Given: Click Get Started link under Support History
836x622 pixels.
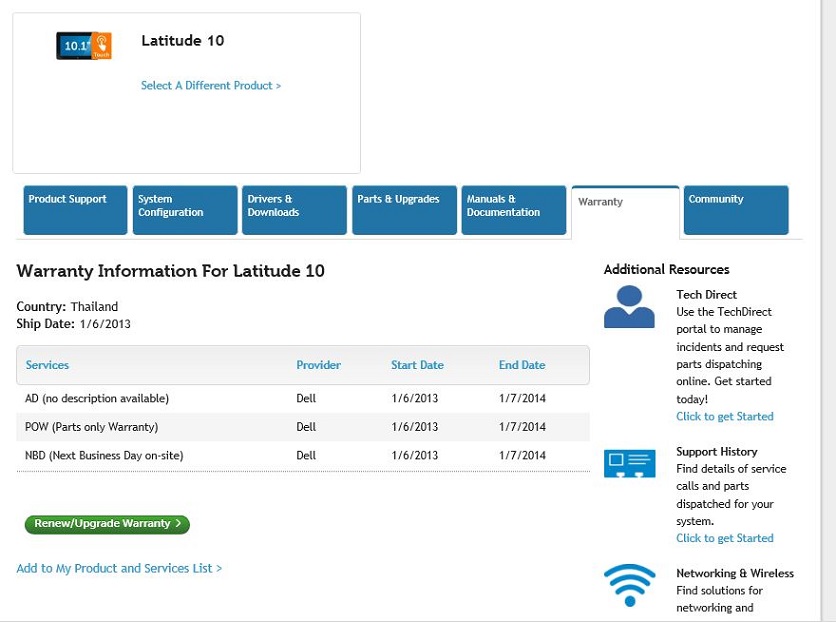Looking at the screenshot, I should coord(724,538).
